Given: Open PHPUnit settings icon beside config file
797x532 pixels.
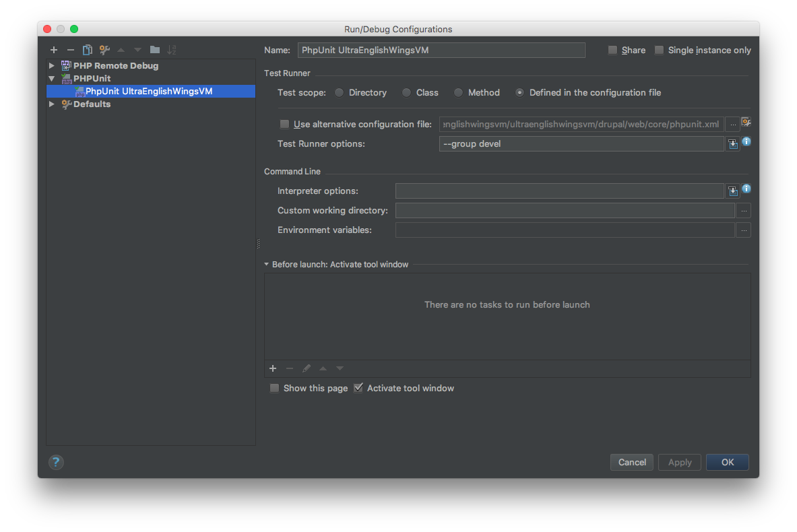Looking at the screenshot, I should 746,122.
